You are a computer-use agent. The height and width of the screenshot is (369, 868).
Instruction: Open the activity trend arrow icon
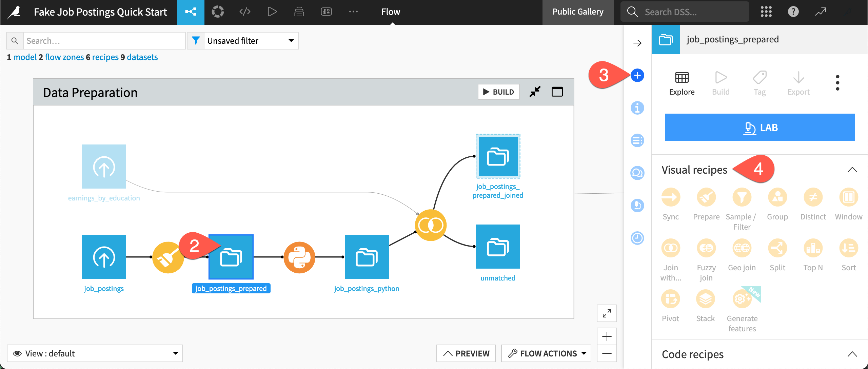(x=821, y=12)
